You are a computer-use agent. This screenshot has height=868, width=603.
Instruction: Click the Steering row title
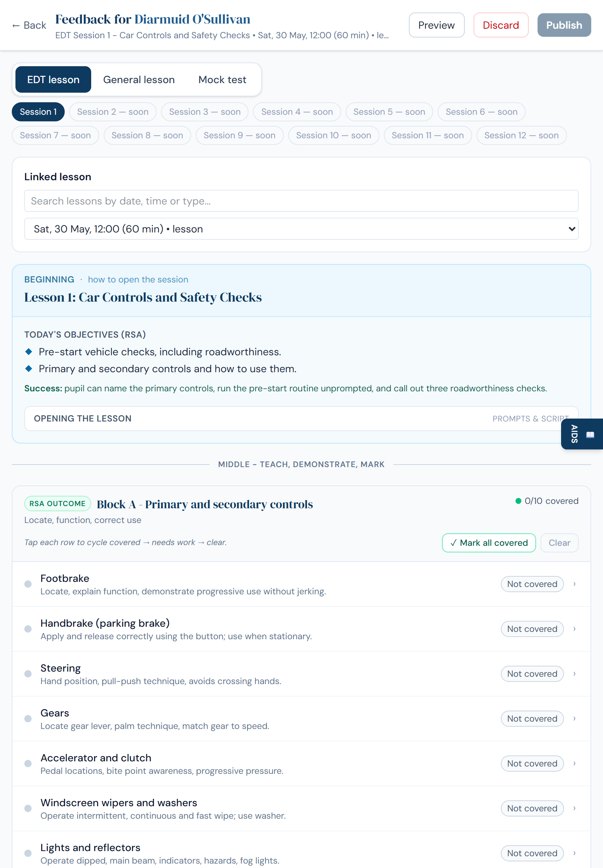60,669
